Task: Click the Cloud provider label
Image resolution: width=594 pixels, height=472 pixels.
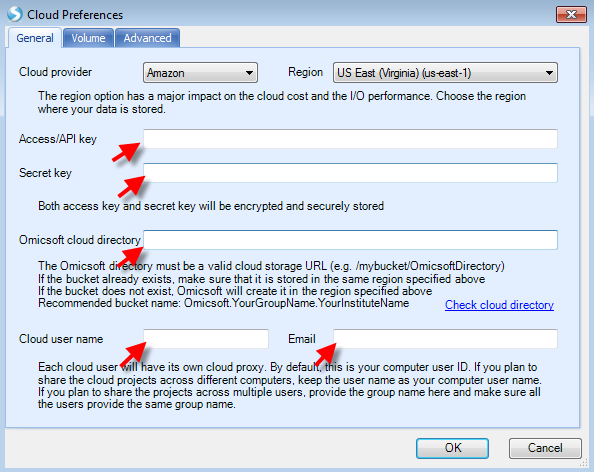Action: [x=55, y=72]
